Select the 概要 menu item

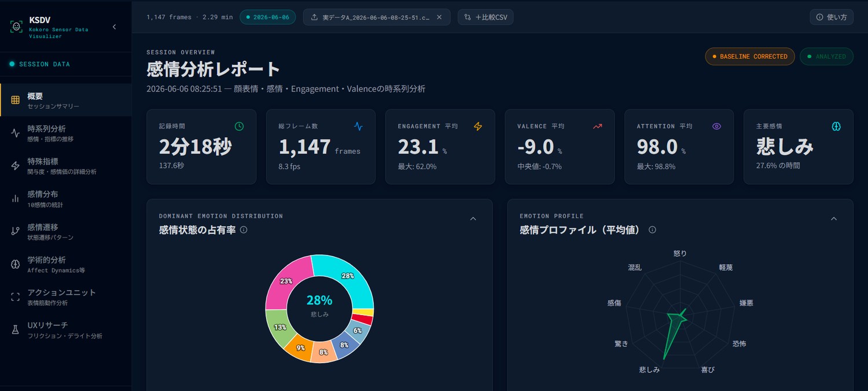tap(66, 100)
